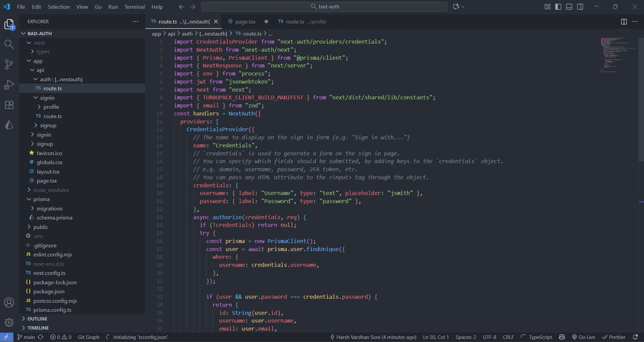Click the remote window icon in status bar
Viewport: 644px width, 342px height.
pos(5,337)
